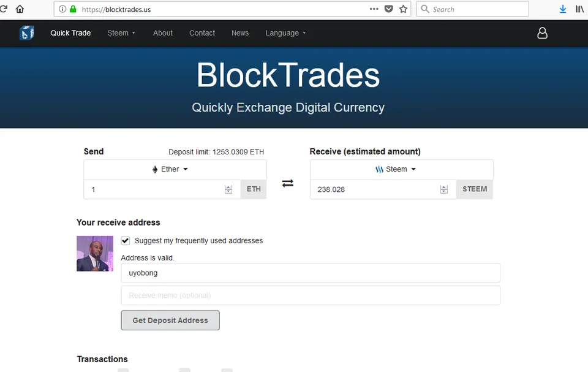Click the Your receive address heading

coord(118,222)
